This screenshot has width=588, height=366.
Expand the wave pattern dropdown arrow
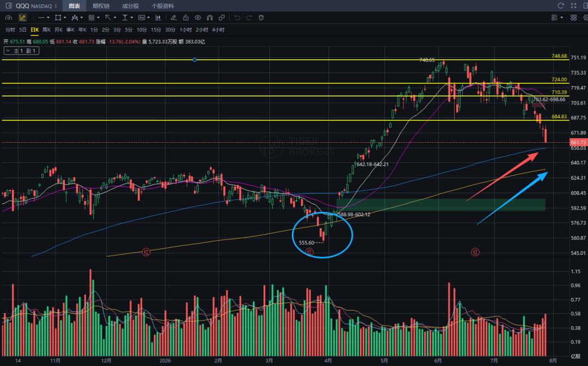tap(81, 17)
